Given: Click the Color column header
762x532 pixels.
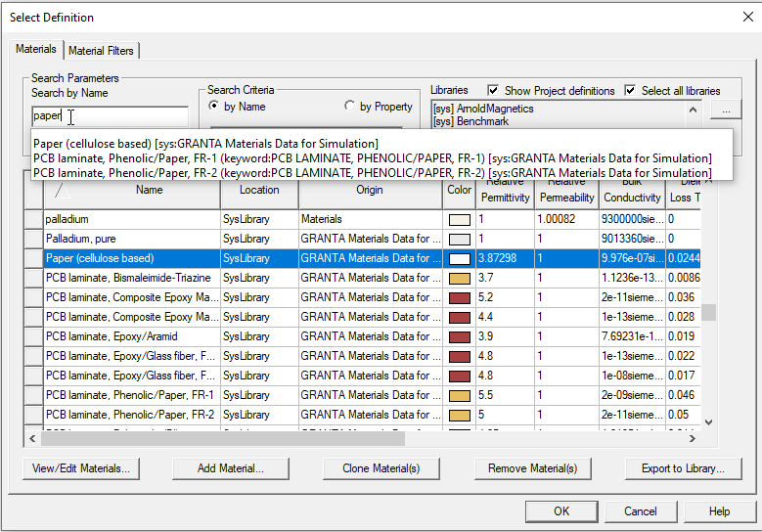Looking at the screenshot, I should click(459, 190).
